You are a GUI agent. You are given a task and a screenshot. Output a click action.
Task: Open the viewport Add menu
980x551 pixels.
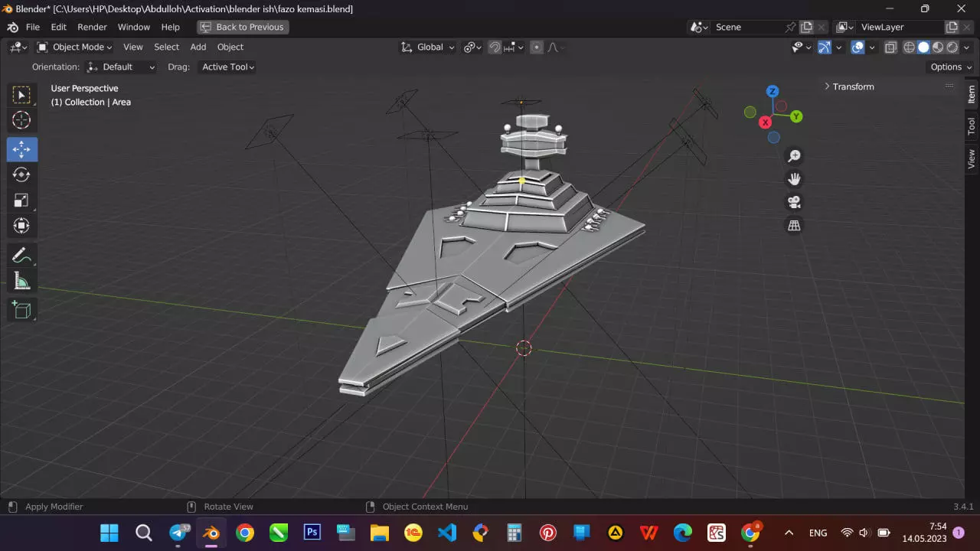click(198, 47)
